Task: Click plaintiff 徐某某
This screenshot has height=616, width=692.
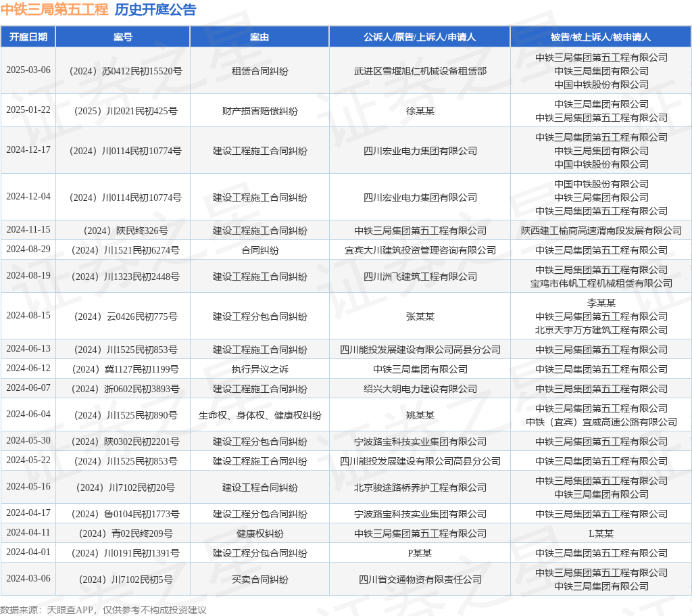Action: point(420,111)
